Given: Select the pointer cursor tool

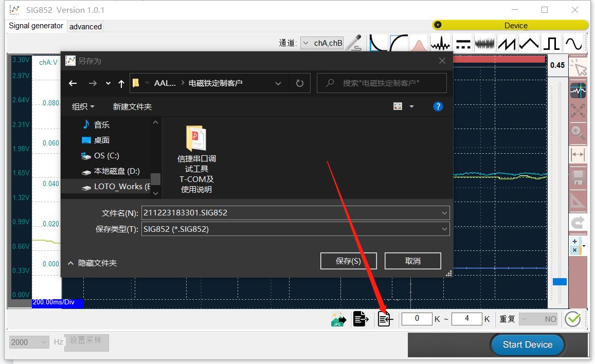Looking at the screenshot, I should click(579, 67).
